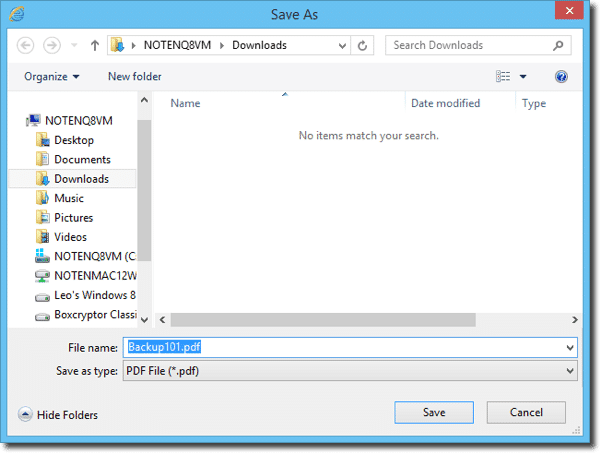This screenshot has height=453, width=600.
Task: Open the Save as type dropdown
Action: tap(350, 371)
